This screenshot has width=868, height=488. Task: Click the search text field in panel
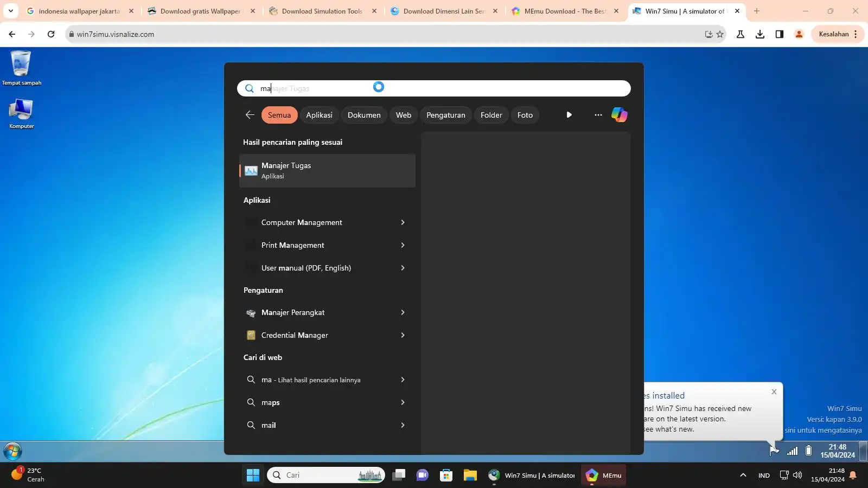[x=434, y=88]
